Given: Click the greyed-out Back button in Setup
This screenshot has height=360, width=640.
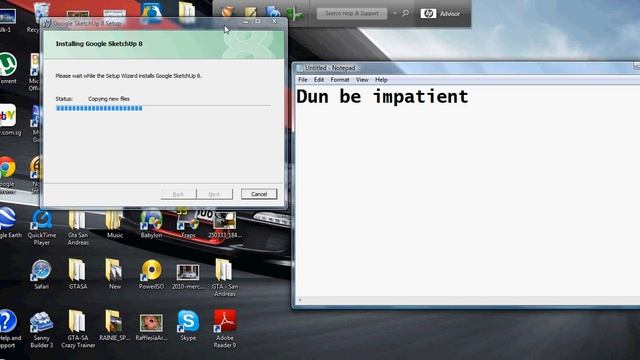Looking at the screenshot, I should click(178, 194).
